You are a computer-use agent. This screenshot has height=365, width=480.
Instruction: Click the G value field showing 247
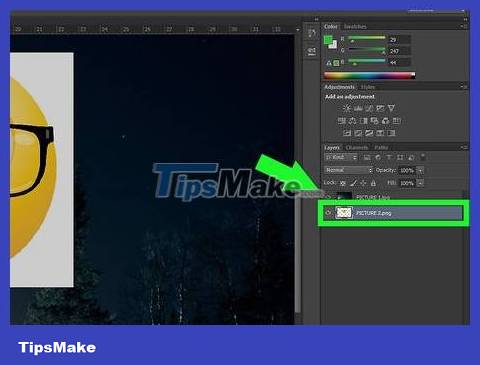399,51
